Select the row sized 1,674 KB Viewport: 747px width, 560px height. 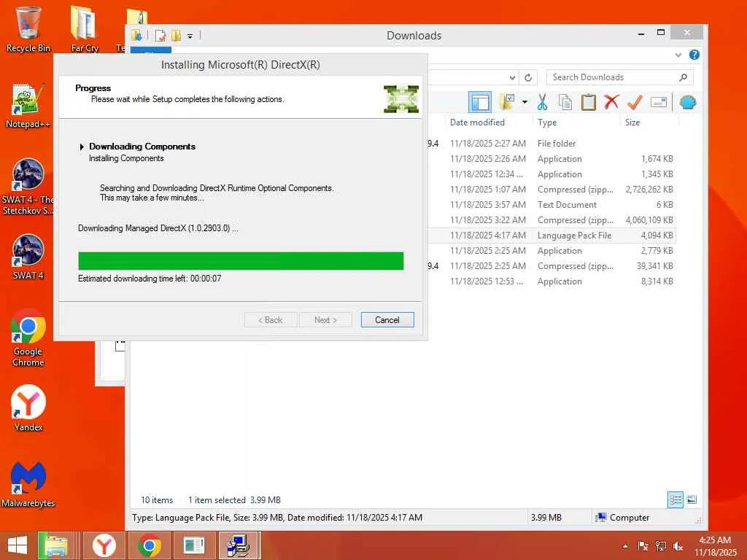[551, 158]
